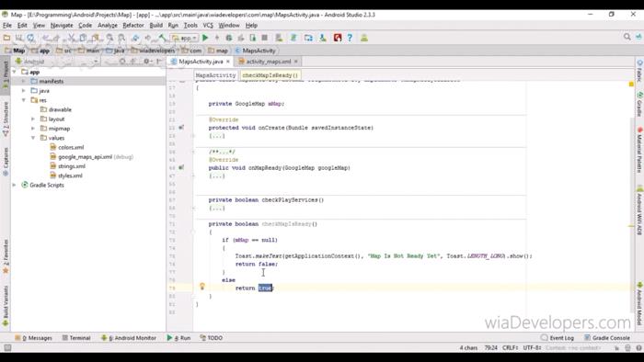This screenshot has width=644, height=362.
Task: Click the Synchronize toolbar icon
Action: click(x=30, y=38)
